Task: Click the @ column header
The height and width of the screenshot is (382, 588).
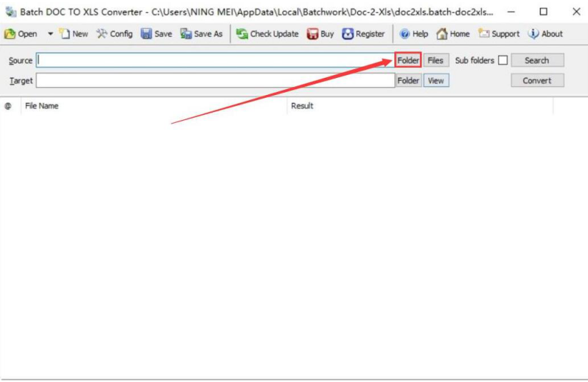Action: coord(8,106)
